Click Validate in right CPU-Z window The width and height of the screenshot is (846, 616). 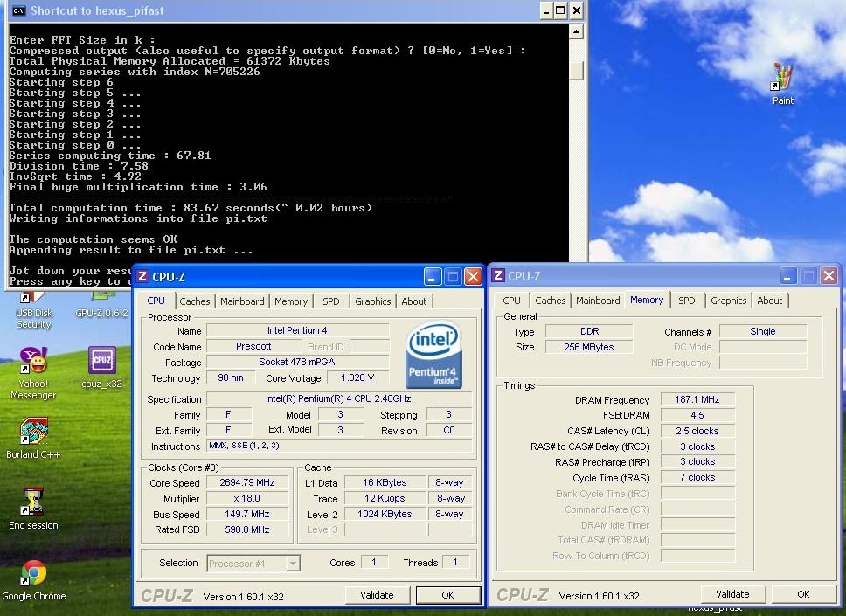732,594
